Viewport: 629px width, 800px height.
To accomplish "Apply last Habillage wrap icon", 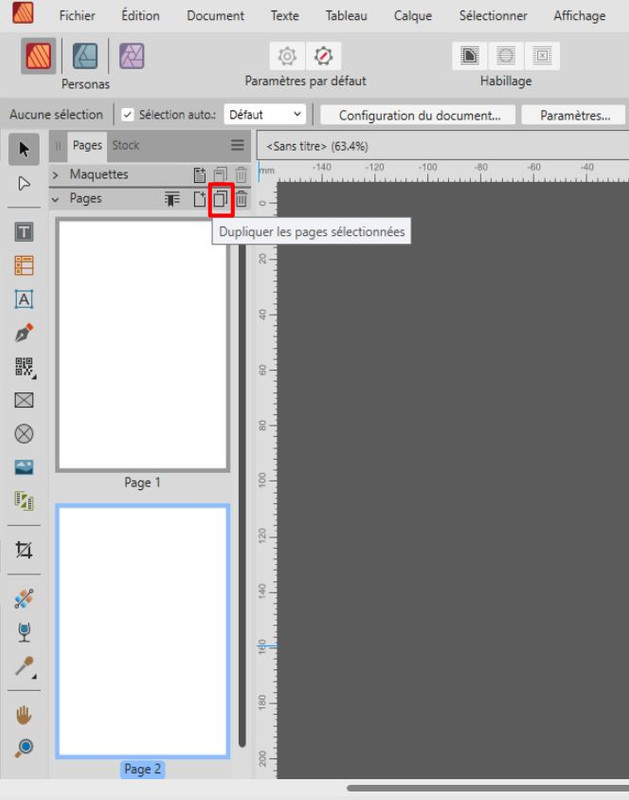I will (x=542, y=55).
